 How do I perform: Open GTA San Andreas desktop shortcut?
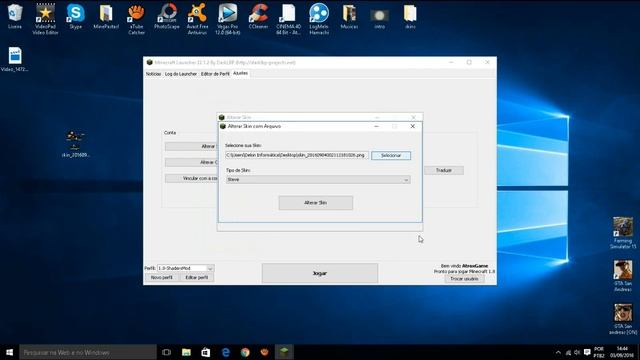pos(623,276)
